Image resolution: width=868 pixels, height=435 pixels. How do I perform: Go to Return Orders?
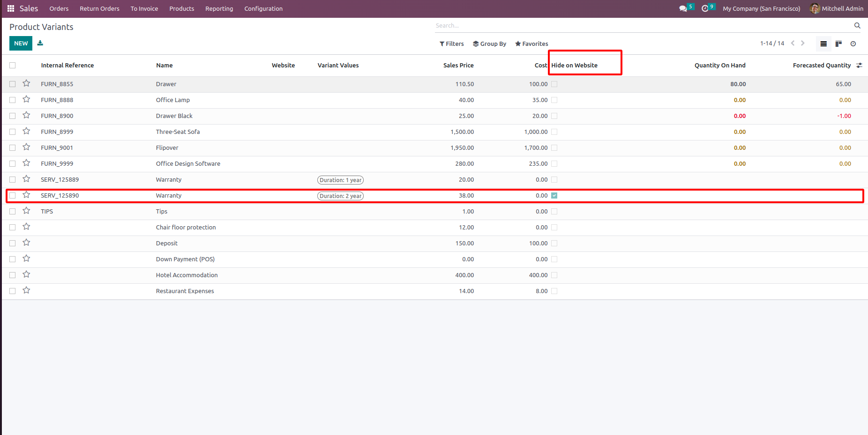point(99,8)
